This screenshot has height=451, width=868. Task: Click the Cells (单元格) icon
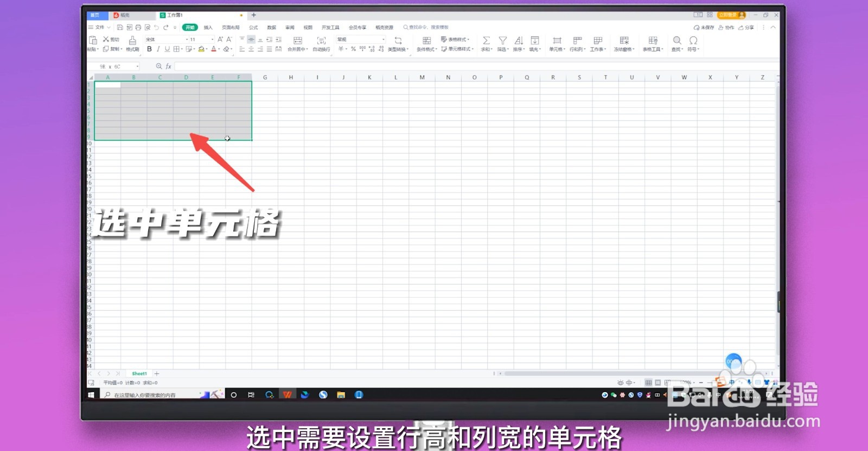coord(557,40)
